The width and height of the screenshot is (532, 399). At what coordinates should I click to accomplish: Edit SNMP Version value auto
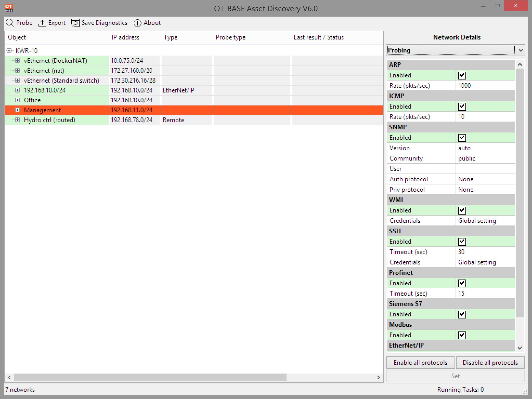(x=485, y=148)
